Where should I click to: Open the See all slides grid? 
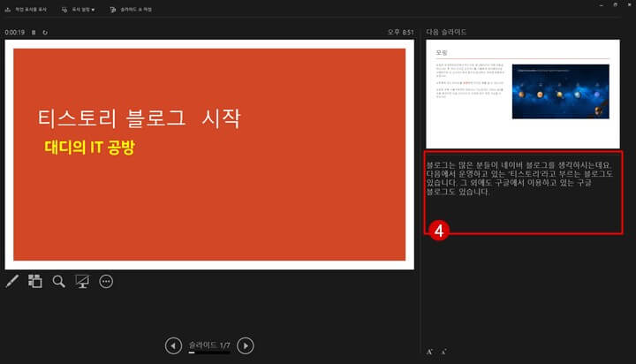tap(34, 281)
